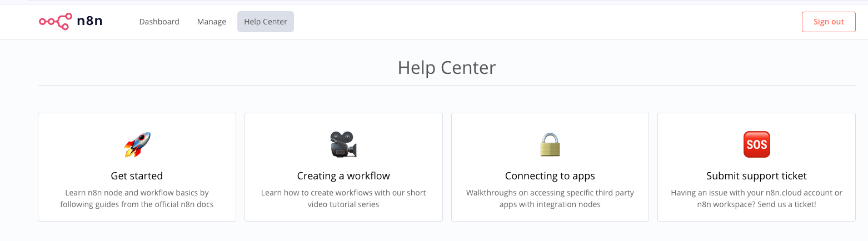
Task: Open the 'Submit support ticket' title
Action: (x=756, y=176)
